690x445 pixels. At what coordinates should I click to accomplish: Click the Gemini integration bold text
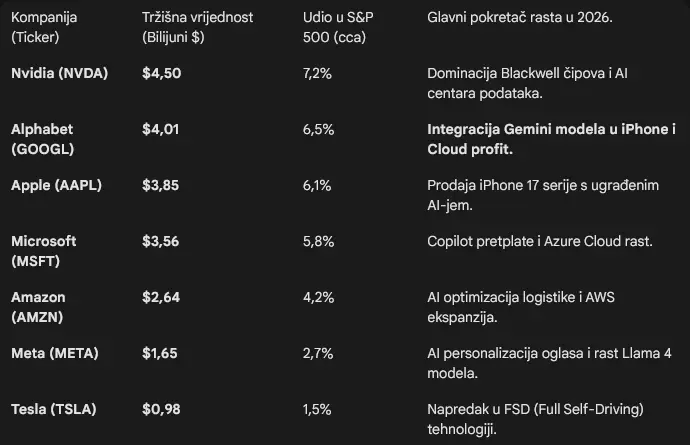tap(551, 139)
